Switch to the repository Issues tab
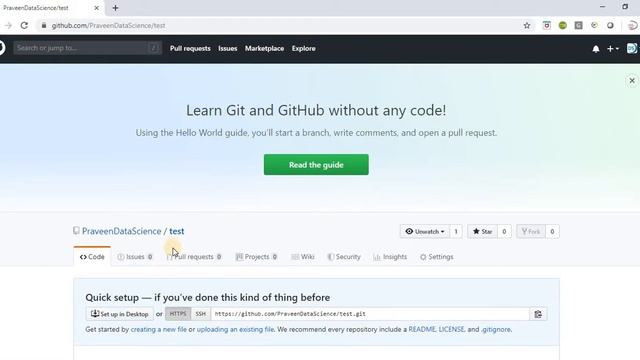The height and width of the screenshot is (360, 640). (x=135, y=257)
